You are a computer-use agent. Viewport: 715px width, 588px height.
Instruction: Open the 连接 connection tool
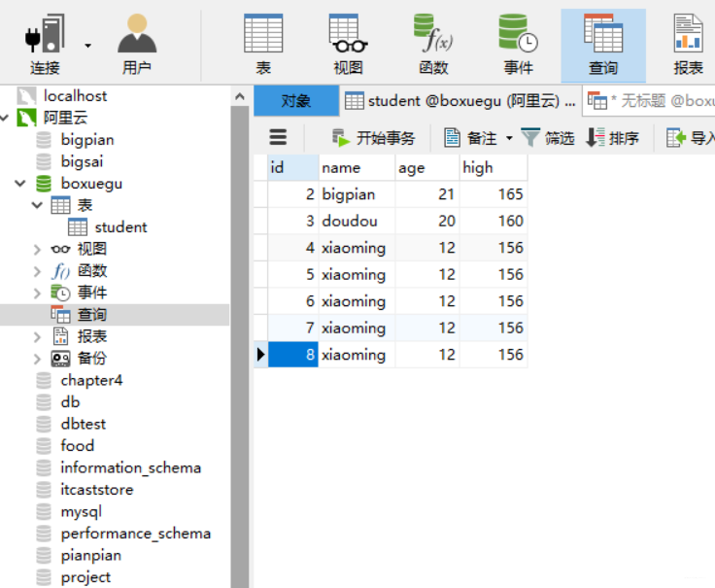click(x=45, y=45)
